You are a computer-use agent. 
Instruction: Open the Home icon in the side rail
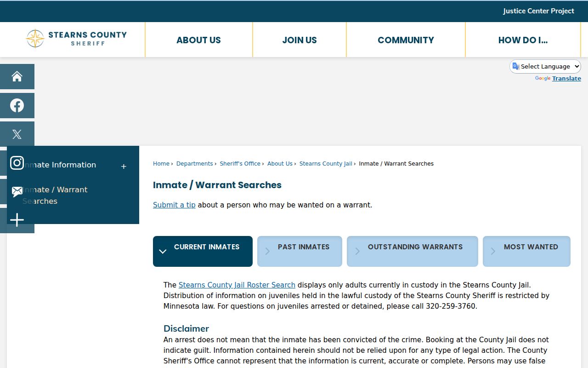(17, 76)
